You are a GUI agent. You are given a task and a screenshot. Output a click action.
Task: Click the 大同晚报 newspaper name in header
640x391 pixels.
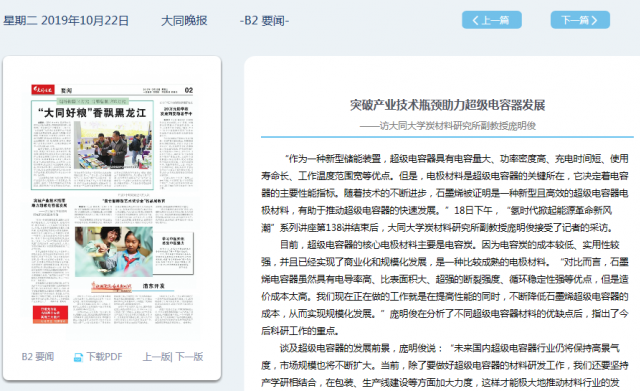point(184,20)
